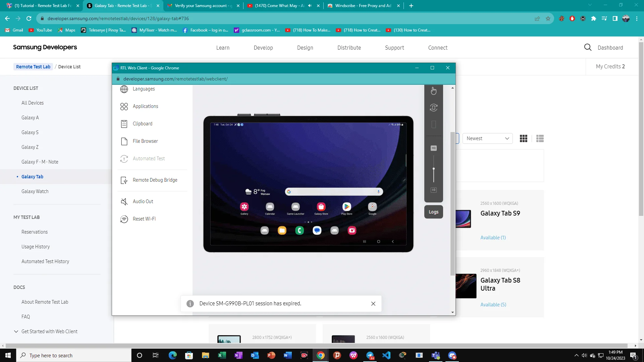Tap the green Phone app in dock

point(300,230)
